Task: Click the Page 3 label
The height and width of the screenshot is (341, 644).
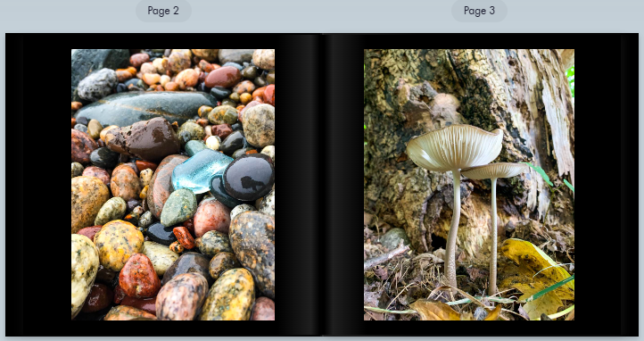Action: [479, 11]
